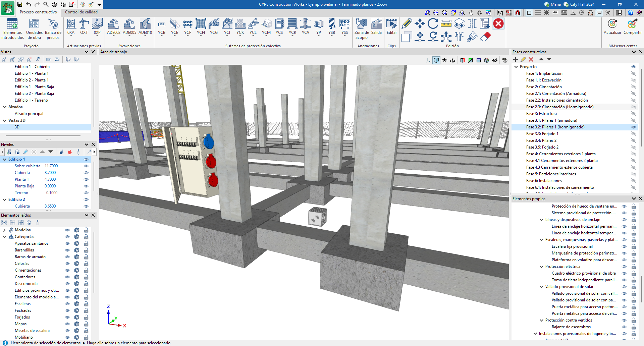The height and width of the screenshot is (346, 644).
Task: Hide the Barandillas category
Action: [x=67, y=250]
